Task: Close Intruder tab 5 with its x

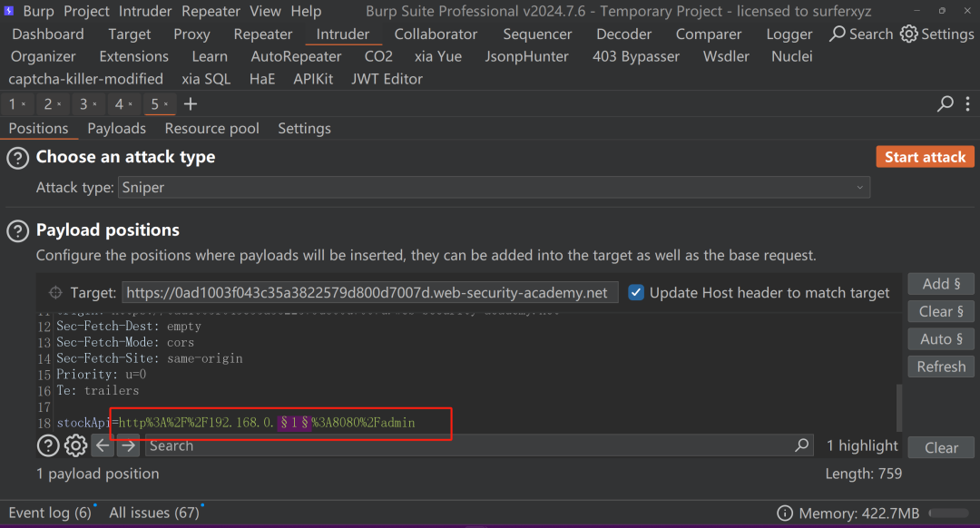Action: pyautogui.click(x=166, y=104)
